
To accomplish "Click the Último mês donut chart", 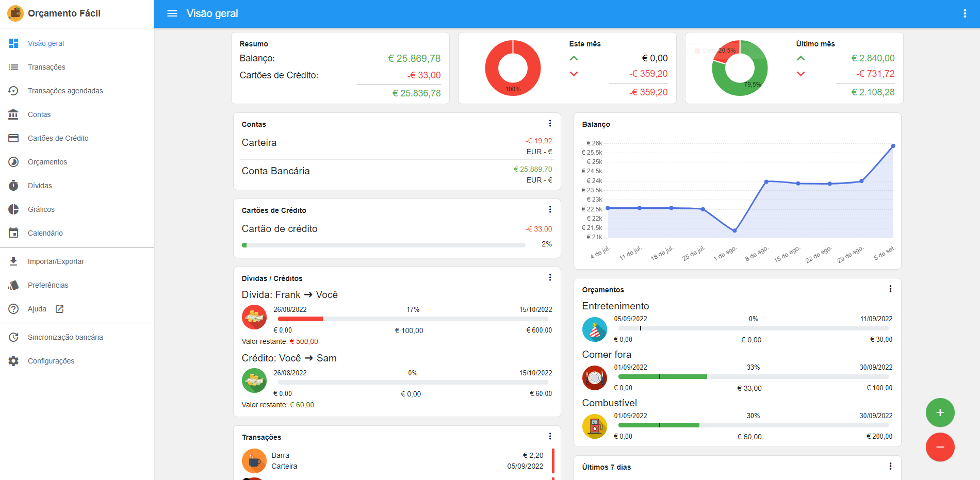I will pos(740,68).
